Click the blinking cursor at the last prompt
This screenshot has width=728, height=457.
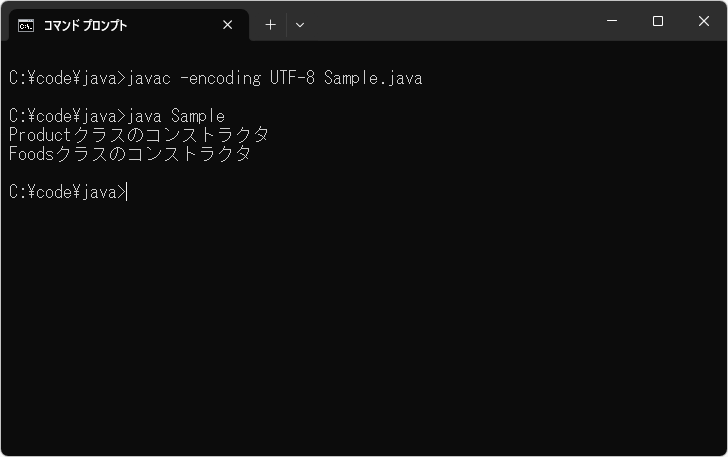tap(128, 192)
